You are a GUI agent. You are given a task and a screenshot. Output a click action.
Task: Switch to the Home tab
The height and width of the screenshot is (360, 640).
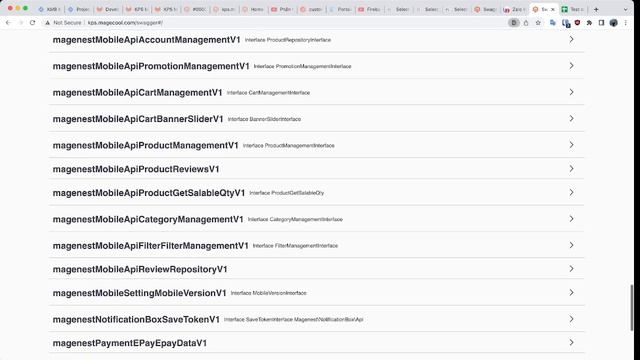(253, 9)
